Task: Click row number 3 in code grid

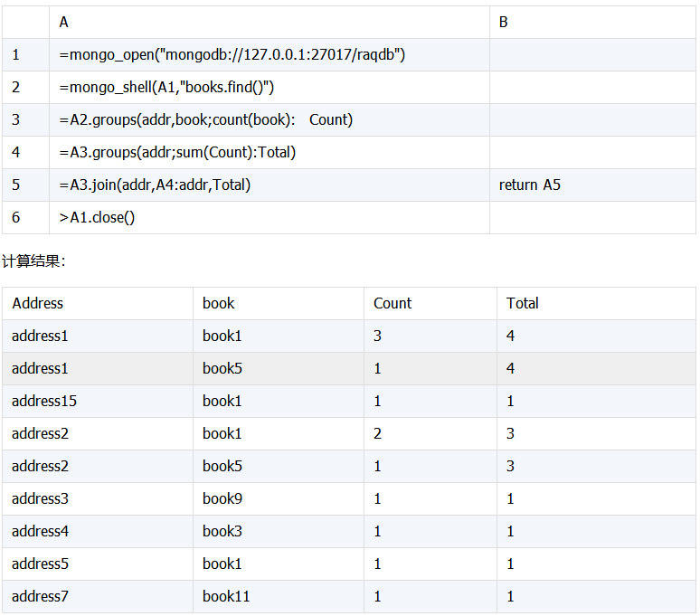Action: (x=16, y=120)
